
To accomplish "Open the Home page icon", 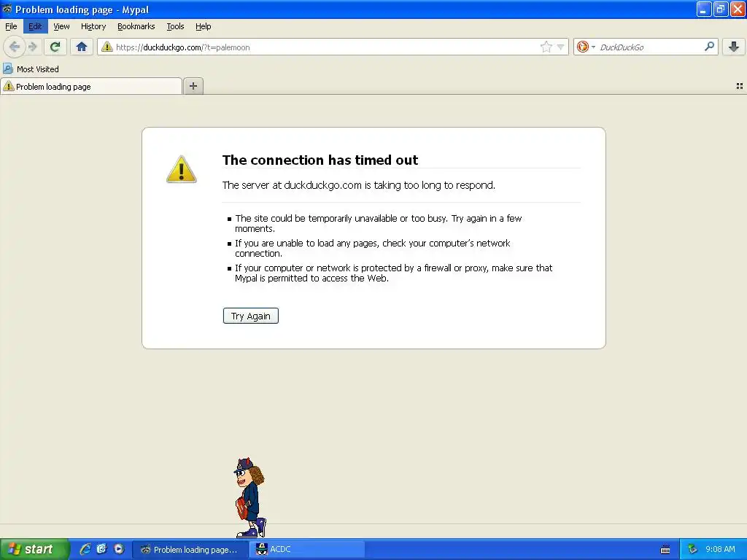I will click(x=82, y=47).
